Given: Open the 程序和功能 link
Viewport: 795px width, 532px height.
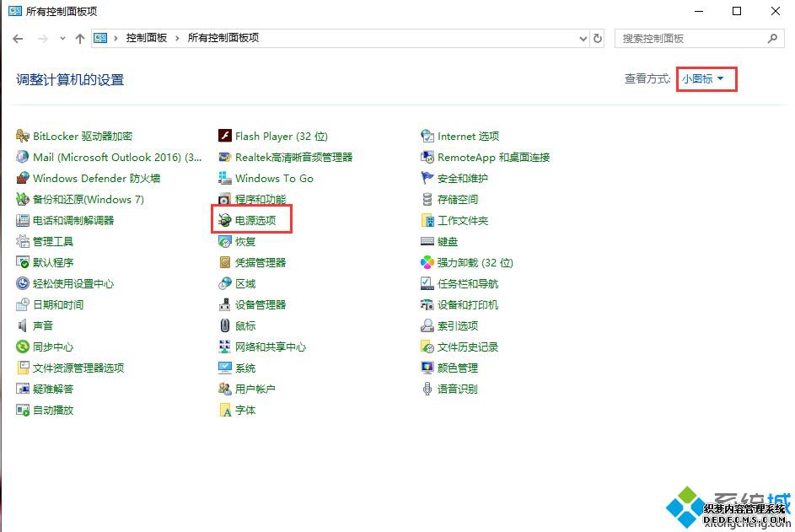Looking at the screenshot, I should [x=260, y=200].
